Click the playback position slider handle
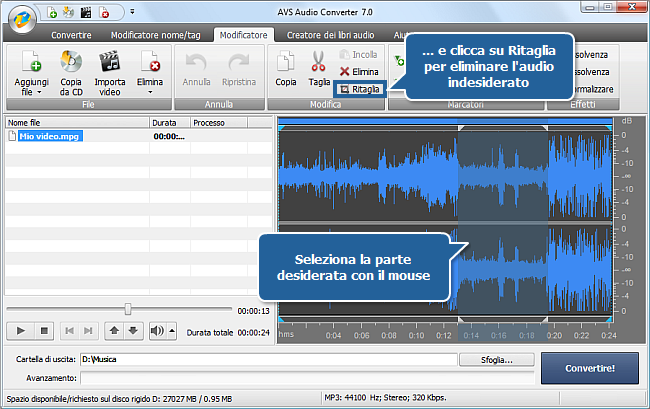650x409 pixels. [x=127, y=309]
